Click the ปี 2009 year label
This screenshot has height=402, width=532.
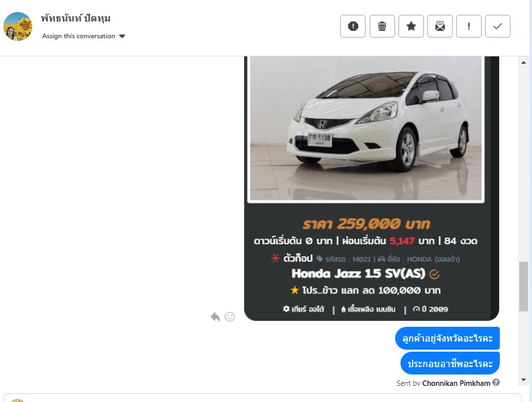[x=430, y=309]
